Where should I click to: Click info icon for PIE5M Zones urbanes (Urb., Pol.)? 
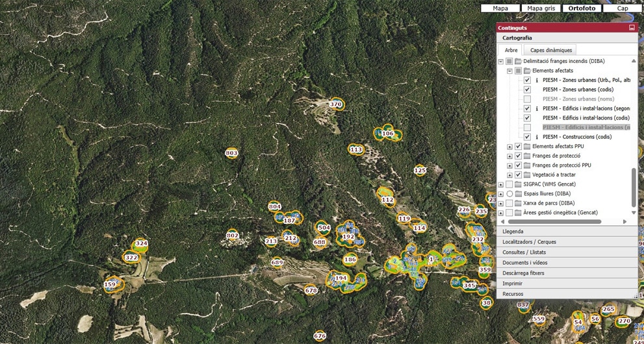coord(537,80)
